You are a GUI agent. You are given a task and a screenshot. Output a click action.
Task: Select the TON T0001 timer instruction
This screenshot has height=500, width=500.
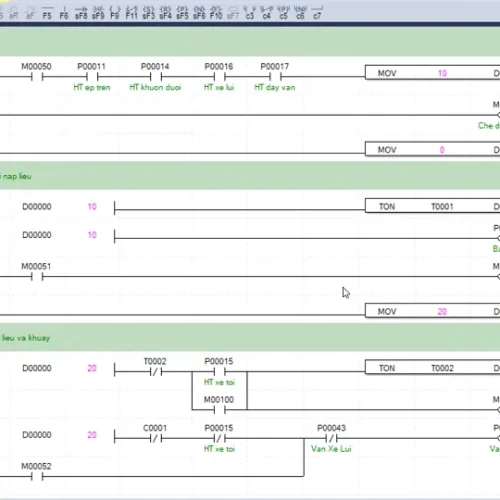[433, 206]
